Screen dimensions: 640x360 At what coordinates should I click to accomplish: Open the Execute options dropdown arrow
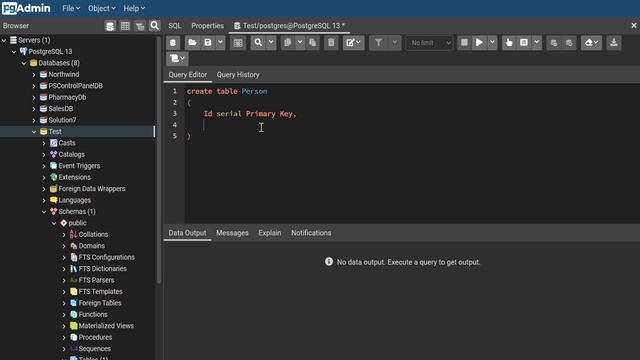(492, 42)
